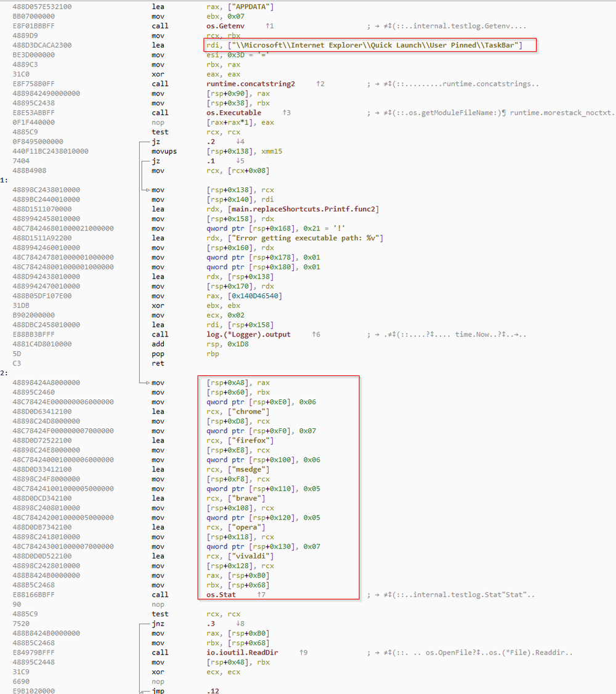Image resolution: width=616 pixels, height=694 pixels.
Task: Select the "brave" string operand
Action: click(x=246, y=499)
